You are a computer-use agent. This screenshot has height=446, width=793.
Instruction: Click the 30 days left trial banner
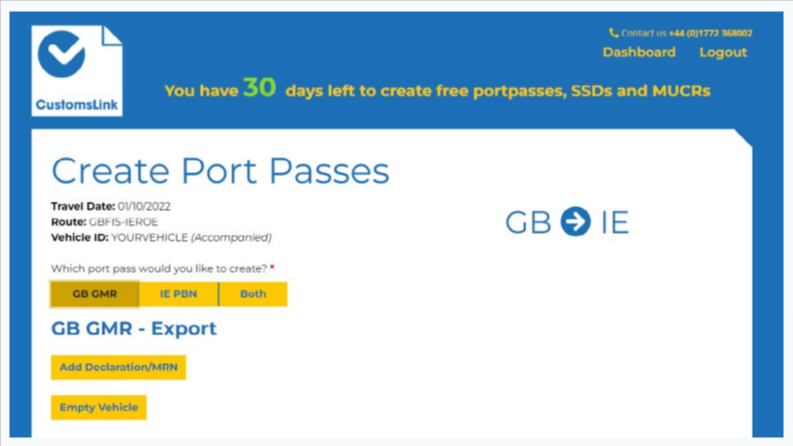pos(437,89)
